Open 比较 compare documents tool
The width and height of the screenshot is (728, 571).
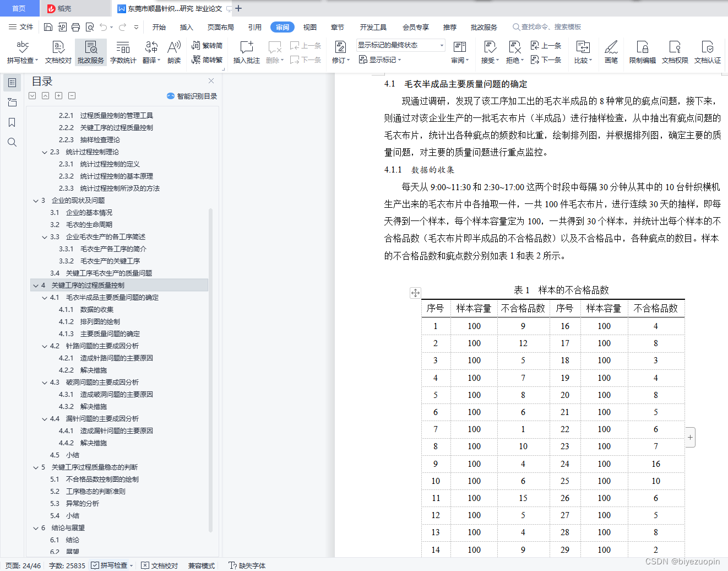tap(583, 52)
